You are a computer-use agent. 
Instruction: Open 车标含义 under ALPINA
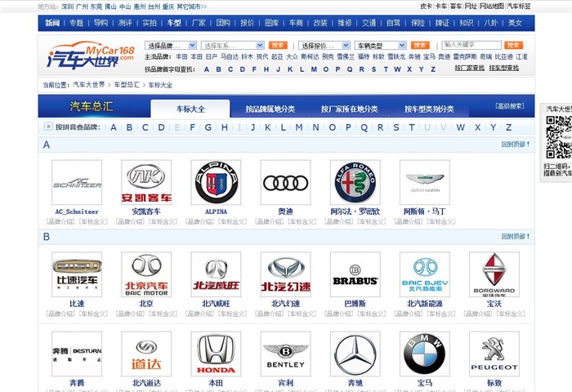pyautogui.click(x=231, y=221)
